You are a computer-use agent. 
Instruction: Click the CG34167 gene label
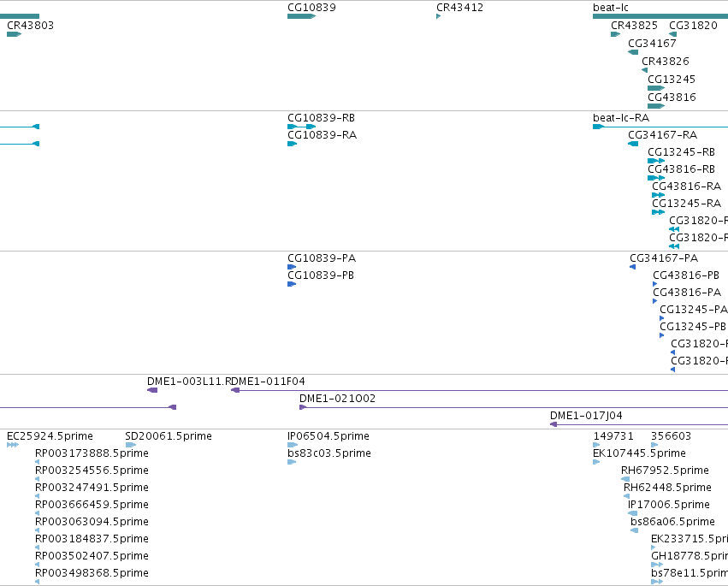(x=652, y=43)
